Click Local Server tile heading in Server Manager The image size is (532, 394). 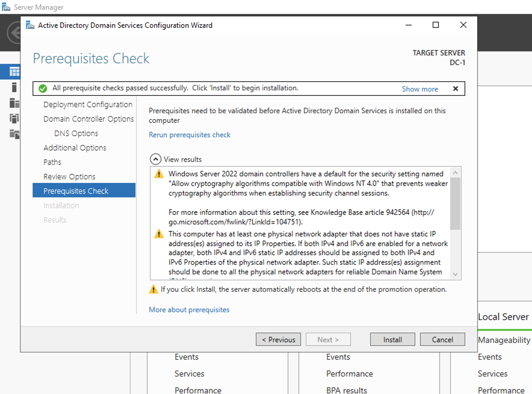coord(503,317)
